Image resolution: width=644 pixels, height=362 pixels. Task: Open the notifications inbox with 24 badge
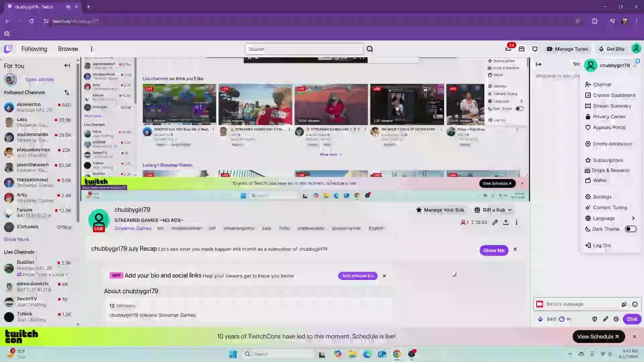(x=509, y=48)
